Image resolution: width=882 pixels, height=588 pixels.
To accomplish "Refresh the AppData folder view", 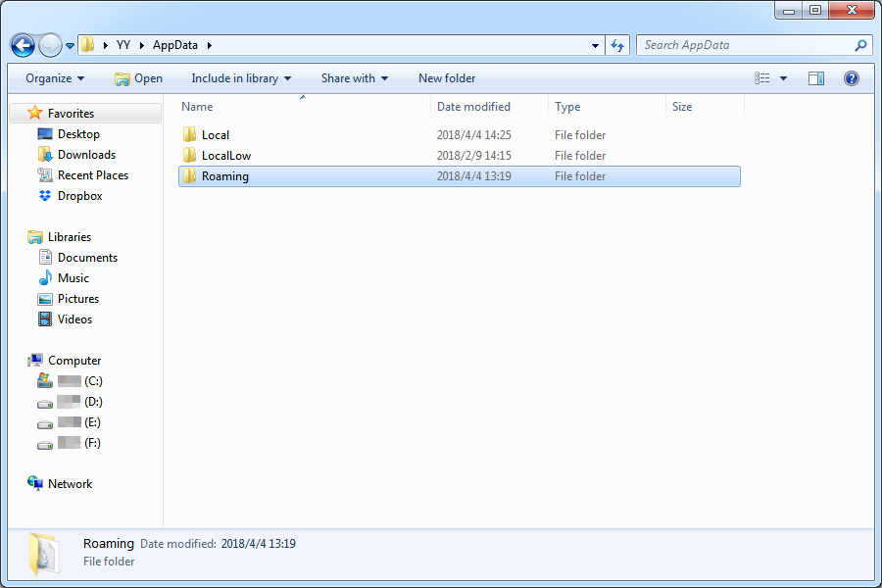I will coord(617,46).
